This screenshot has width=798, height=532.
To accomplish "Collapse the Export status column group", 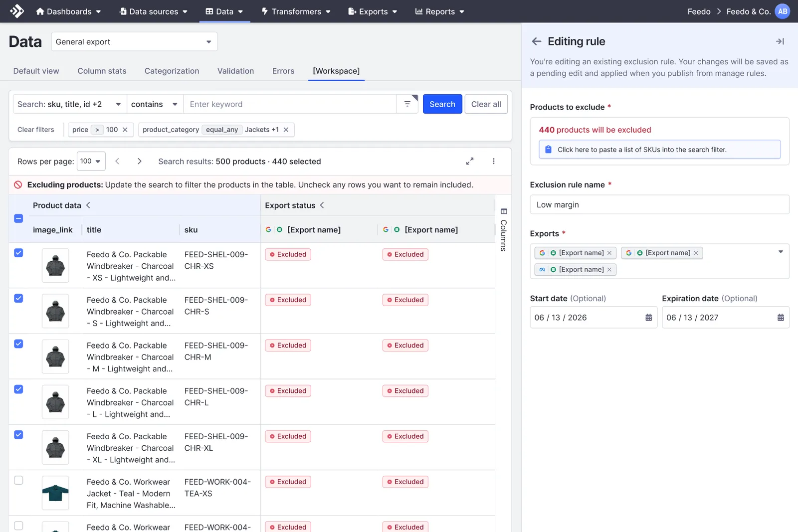I will pos(322,205).
